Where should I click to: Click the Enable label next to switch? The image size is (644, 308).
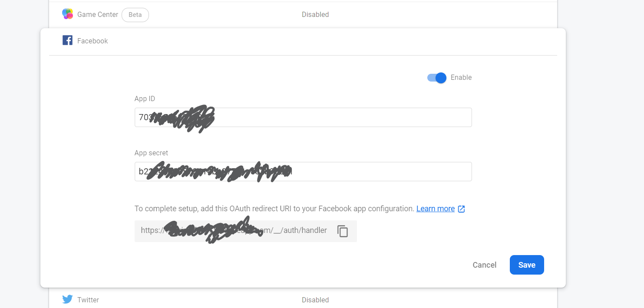pyautogui.click(x=461, y=77)
